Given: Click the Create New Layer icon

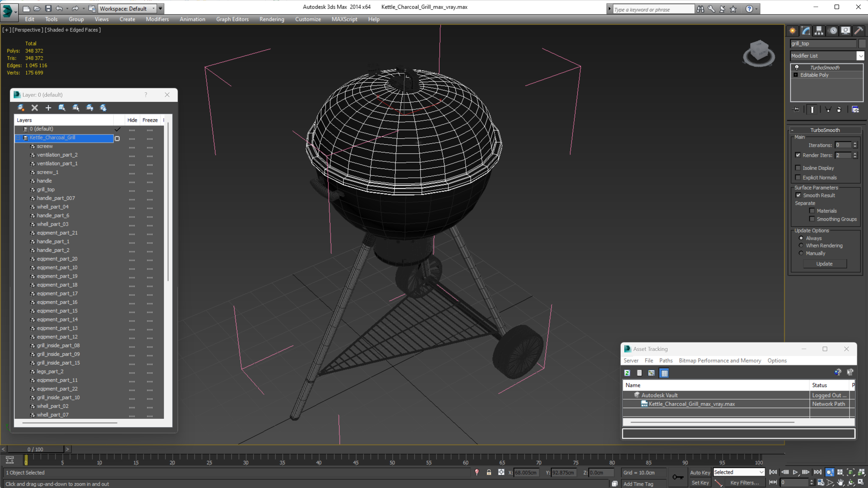Looking at the screenshot, I should click(x=21, y=108).
